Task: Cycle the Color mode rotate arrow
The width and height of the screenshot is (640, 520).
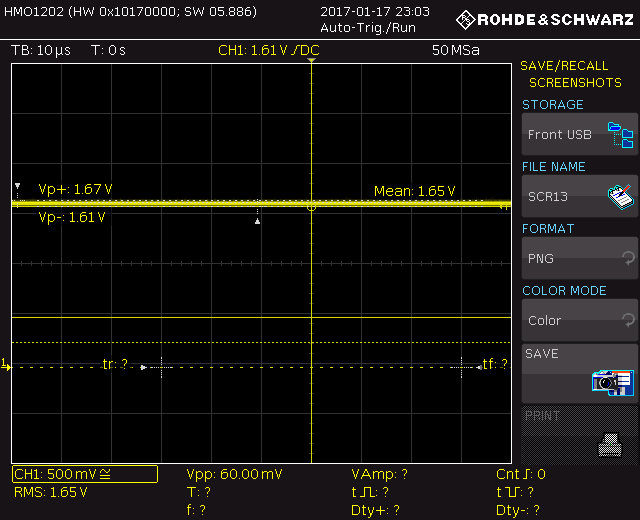Action: (628, 320)
